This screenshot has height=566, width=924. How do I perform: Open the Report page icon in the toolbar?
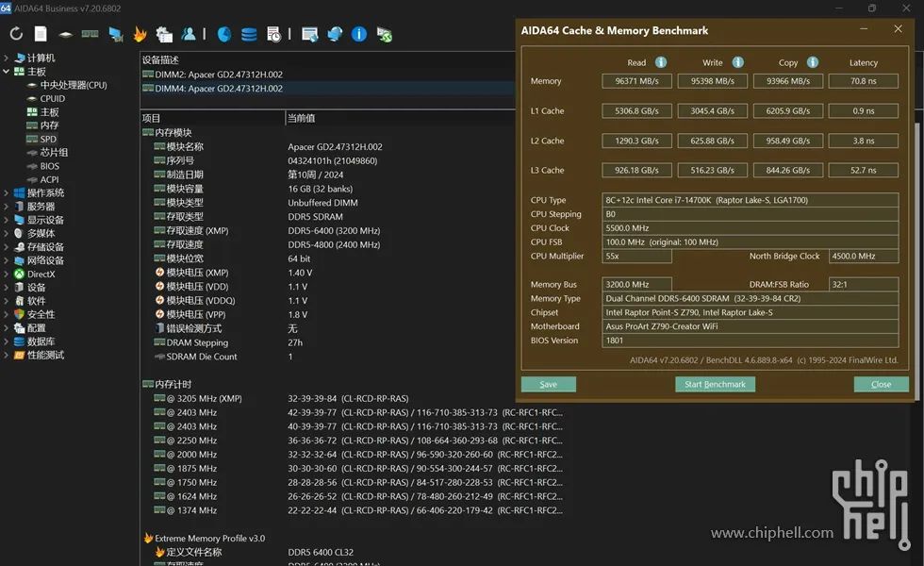click(41, 34)
